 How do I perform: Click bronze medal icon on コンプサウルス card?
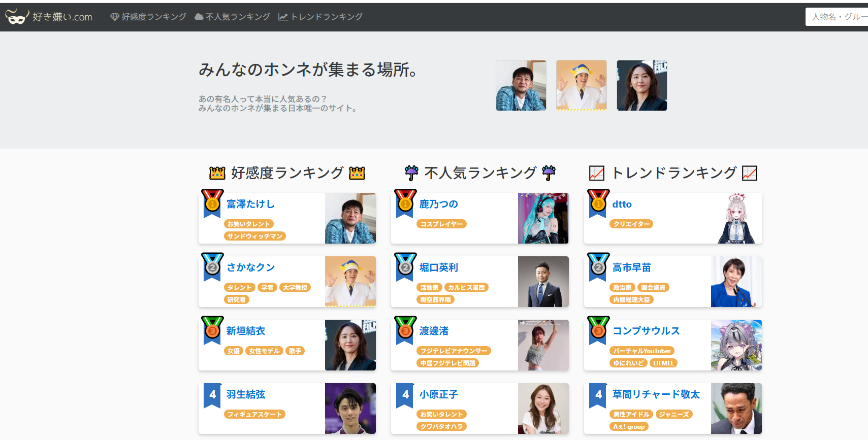[x=598, y=330]
